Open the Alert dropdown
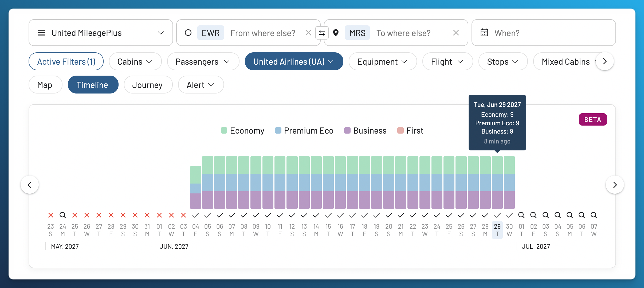 click(201, 85)
